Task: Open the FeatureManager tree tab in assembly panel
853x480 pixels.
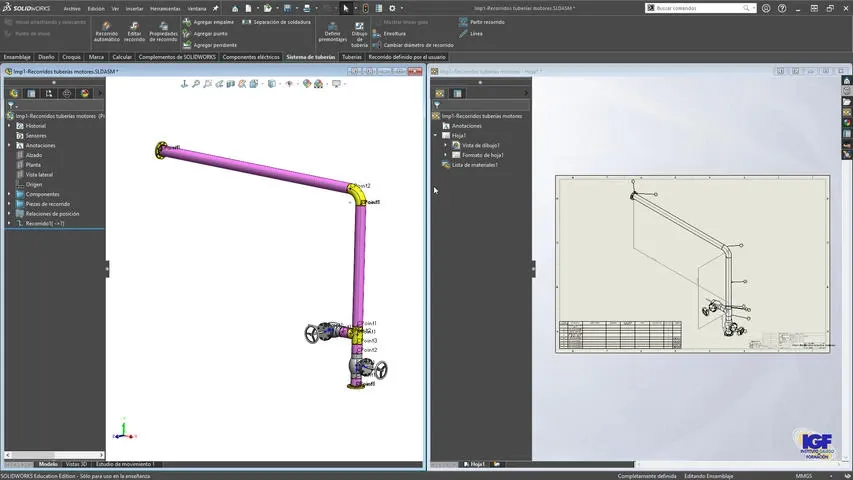Action: pos(14,94)
